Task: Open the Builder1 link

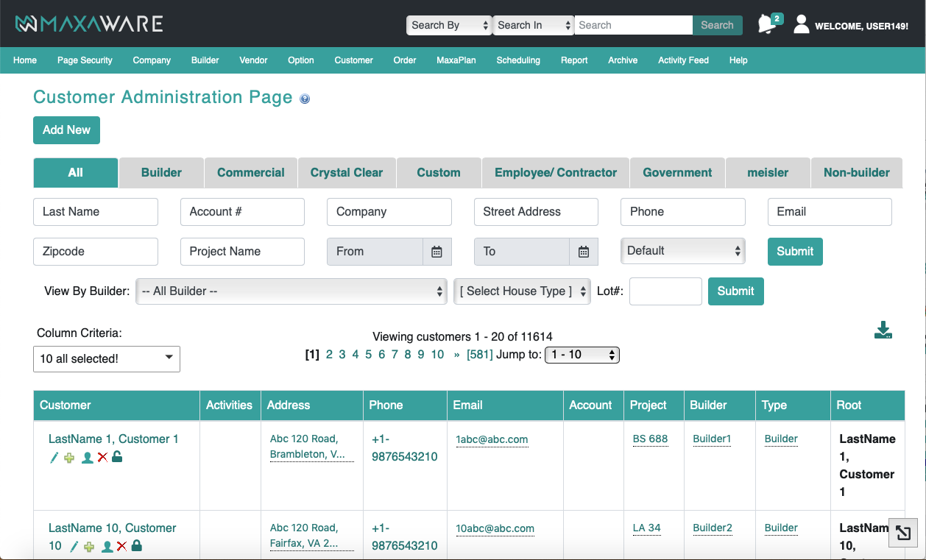Action: (712, 439)
